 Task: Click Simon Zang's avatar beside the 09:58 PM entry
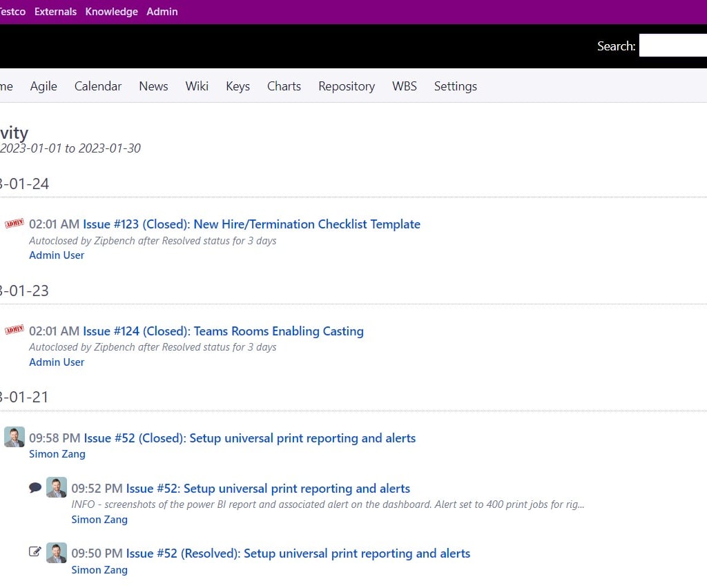pos(14,437)
